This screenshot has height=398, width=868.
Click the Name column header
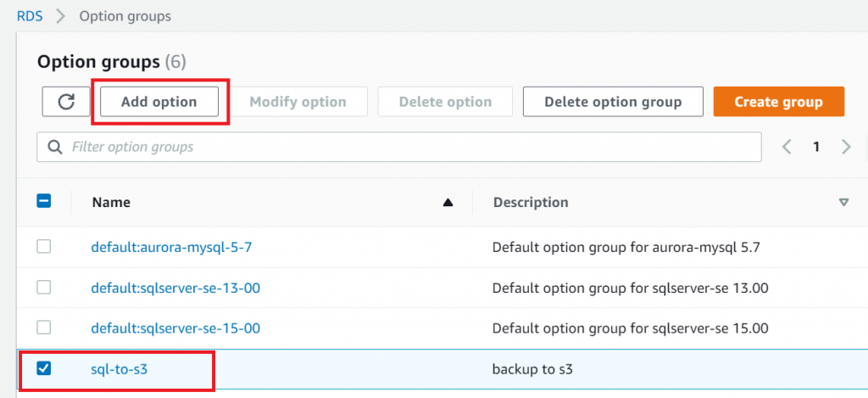pyautogui.click(x=111, y=203)
